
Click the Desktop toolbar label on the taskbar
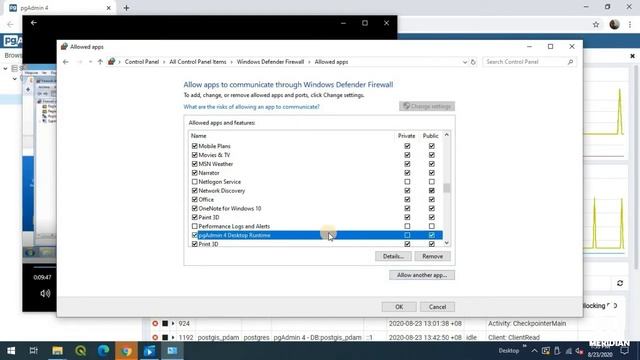pos(509,351)
